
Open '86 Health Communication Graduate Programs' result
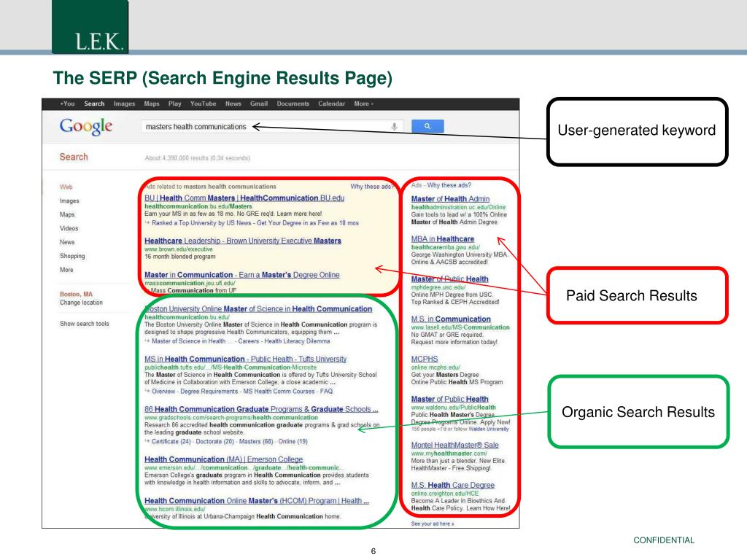click(x=262, y=409)
